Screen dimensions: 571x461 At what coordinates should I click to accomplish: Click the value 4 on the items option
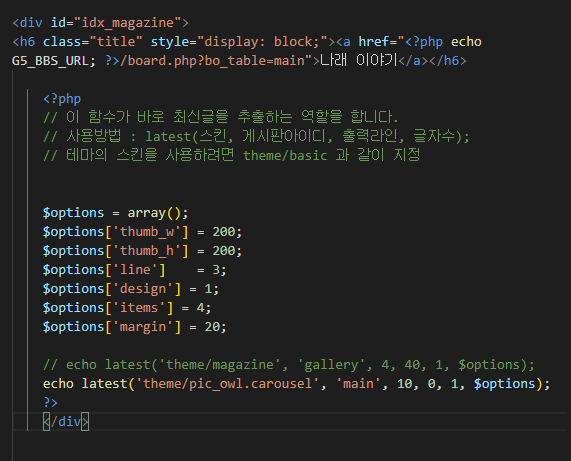click(x=201, y=308)
